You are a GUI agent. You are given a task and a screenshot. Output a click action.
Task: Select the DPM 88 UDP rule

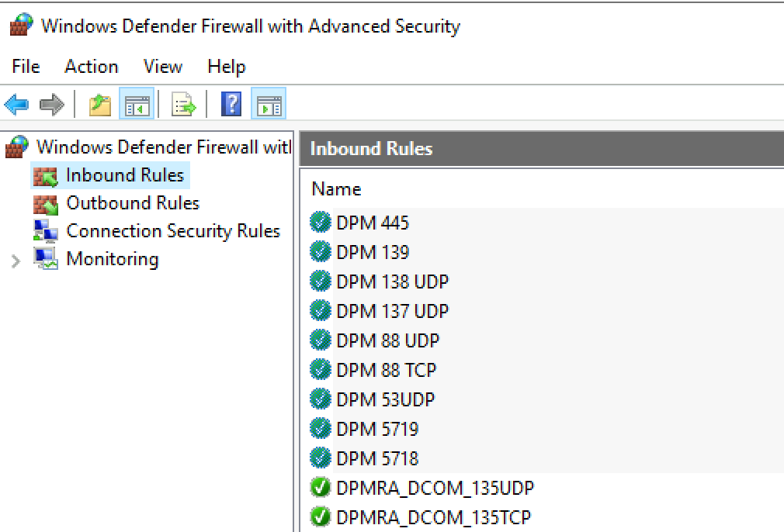click(388, 340)
